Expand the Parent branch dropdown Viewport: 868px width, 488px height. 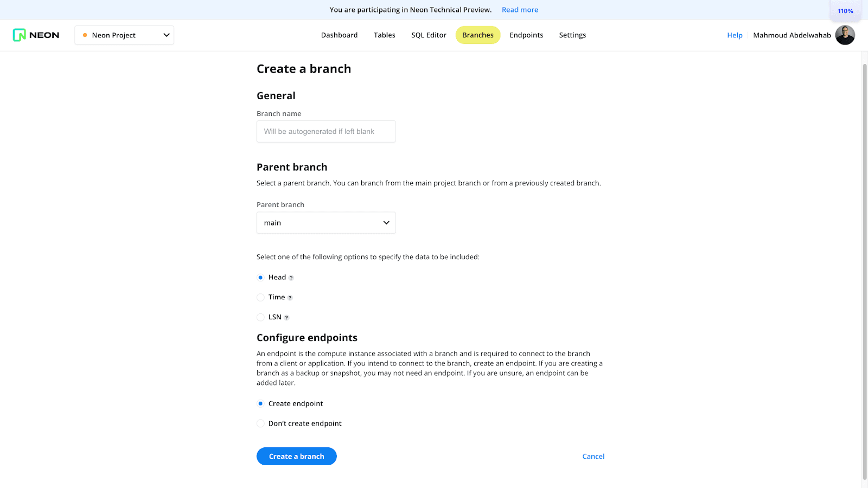click(326, 223)
